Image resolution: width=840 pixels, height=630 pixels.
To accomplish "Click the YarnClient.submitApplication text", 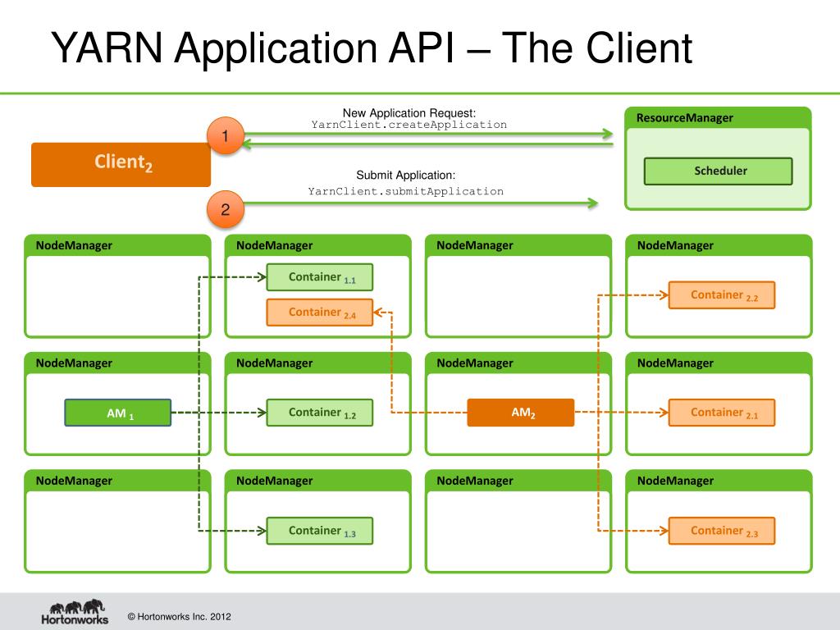I will pos(405,191).
